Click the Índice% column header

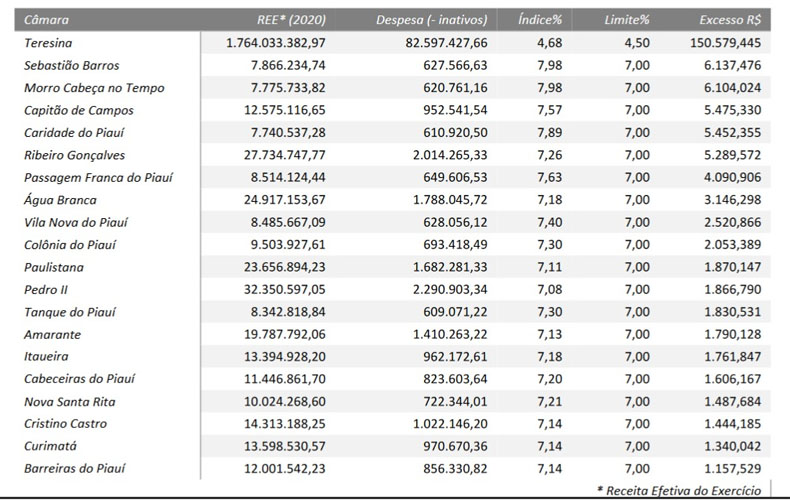540,20
